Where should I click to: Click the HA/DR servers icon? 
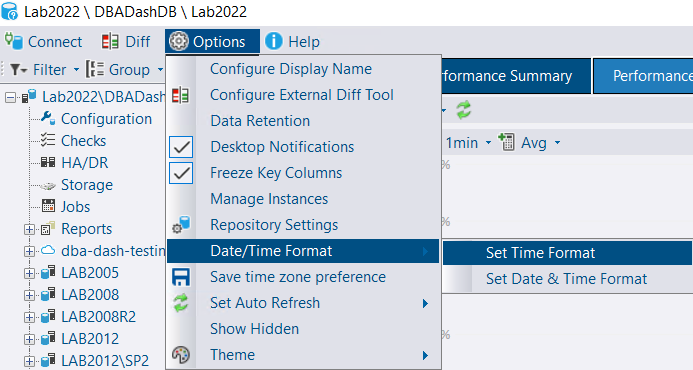pyautogui.click(x=48, y=162)
